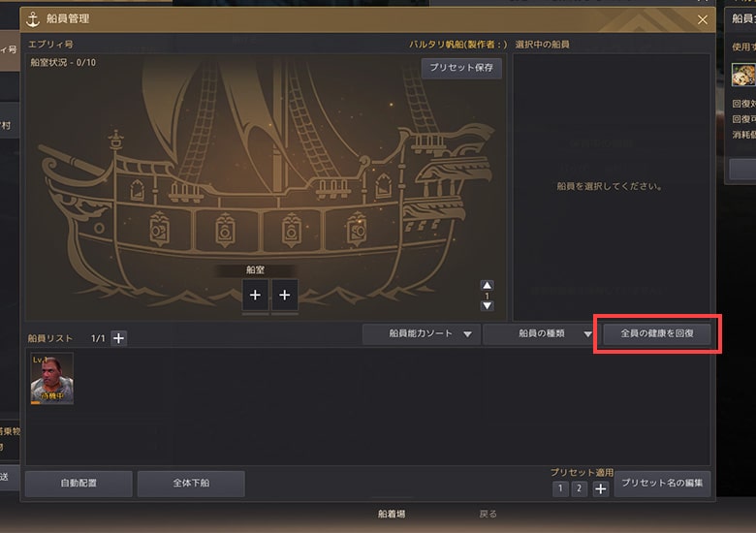Go to the upper cabin deck with up arrow

(487, 285)
